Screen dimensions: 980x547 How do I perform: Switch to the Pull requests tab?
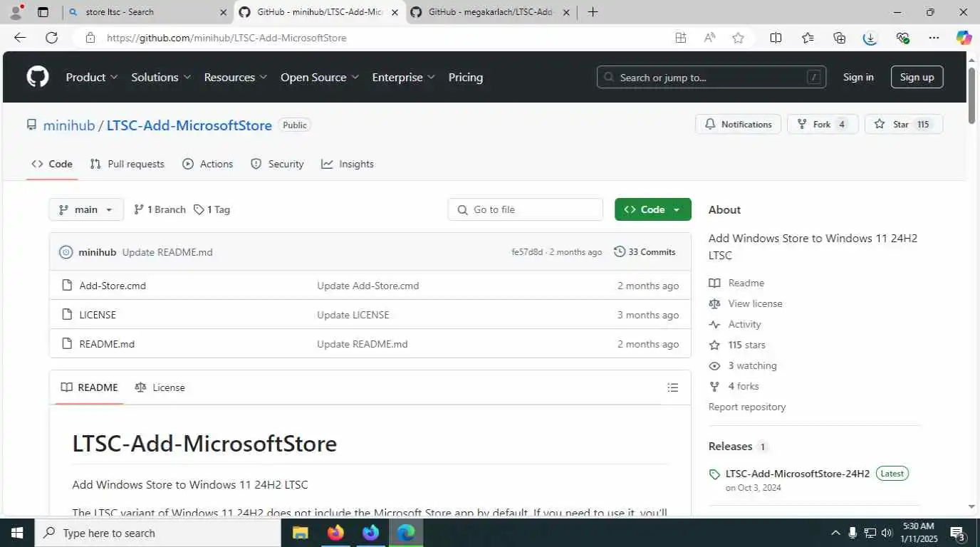[127, 164]
